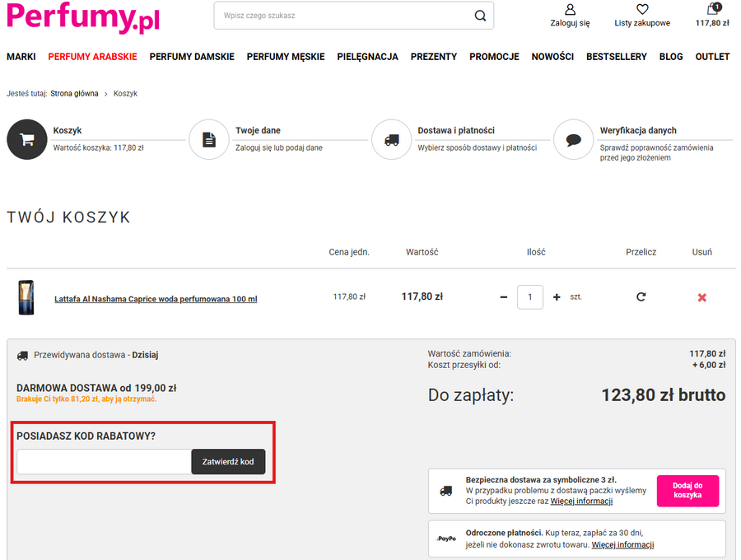The width and height of the screenshot is (741, 560).
Task: Decrease quantity with the minus button
Action: (x=504, y=297)
